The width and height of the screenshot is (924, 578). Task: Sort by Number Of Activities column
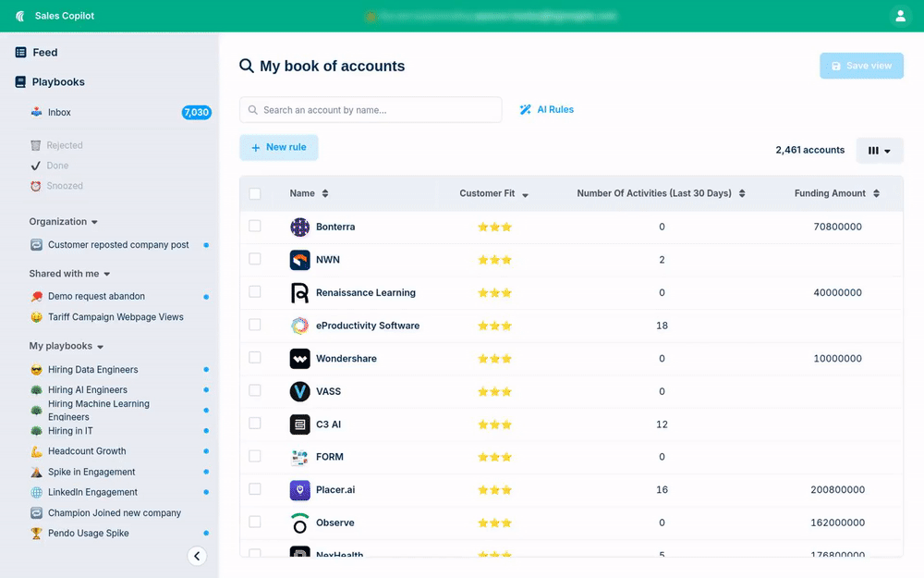click(742, 193)
